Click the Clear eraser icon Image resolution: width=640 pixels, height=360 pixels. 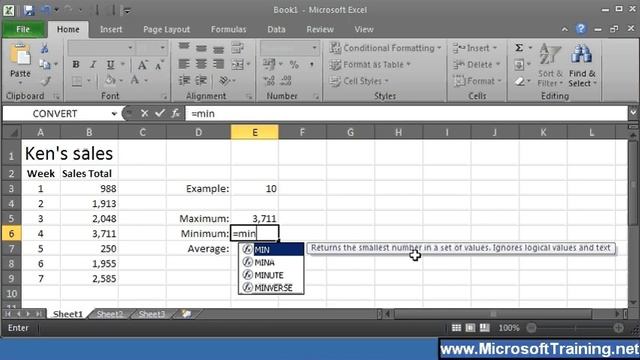coord(519,81)
